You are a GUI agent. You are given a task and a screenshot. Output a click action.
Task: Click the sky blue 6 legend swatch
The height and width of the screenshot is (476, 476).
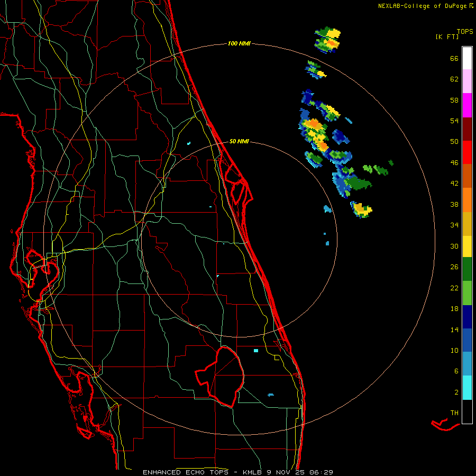467,364
